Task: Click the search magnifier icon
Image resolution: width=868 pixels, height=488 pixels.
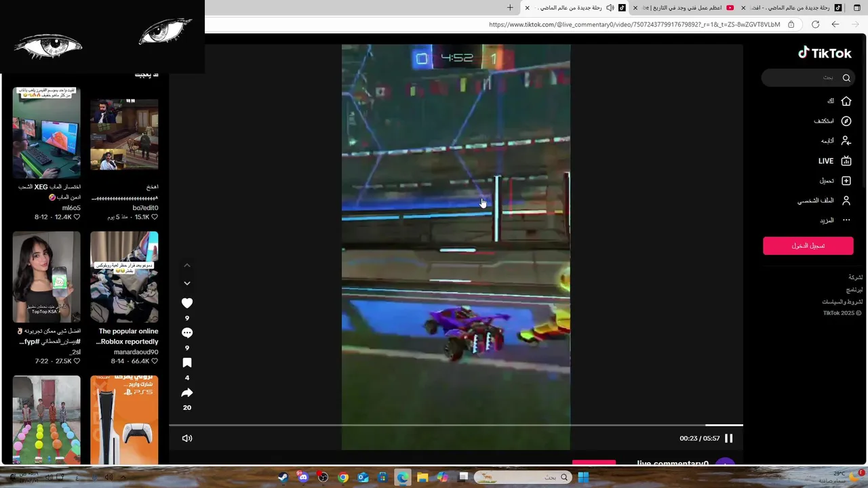Action: click(846, 77)
